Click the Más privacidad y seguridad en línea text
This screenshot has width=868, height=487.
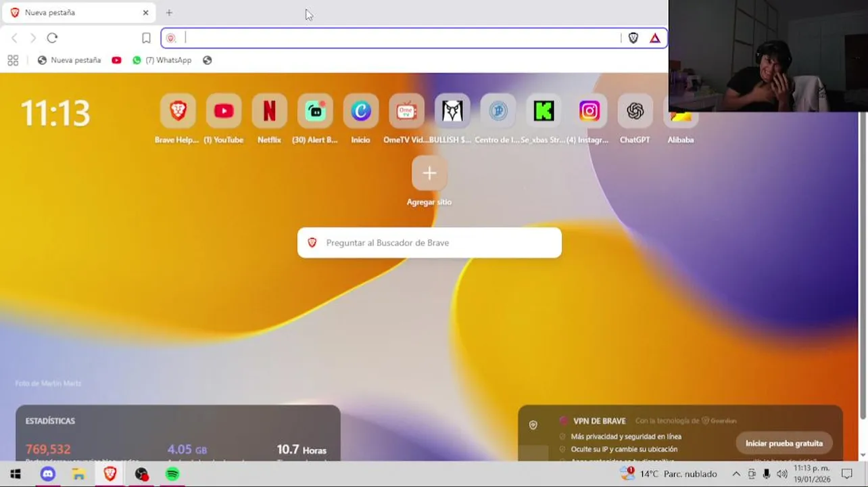pyautogui.click(x=626, y=437)
